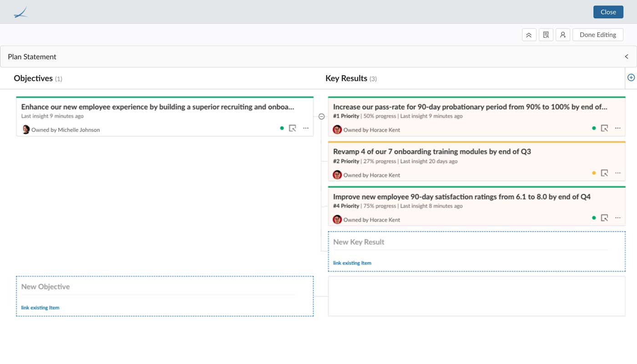Open more options on #4 Priority key result

tap(618, 218)
